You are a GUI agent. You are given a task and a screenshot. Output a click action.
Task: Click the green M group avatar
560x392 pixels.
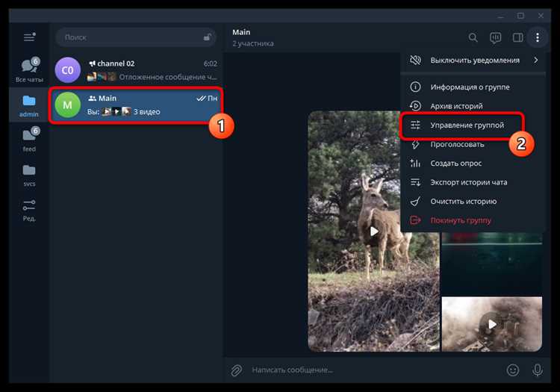[67, 105]
